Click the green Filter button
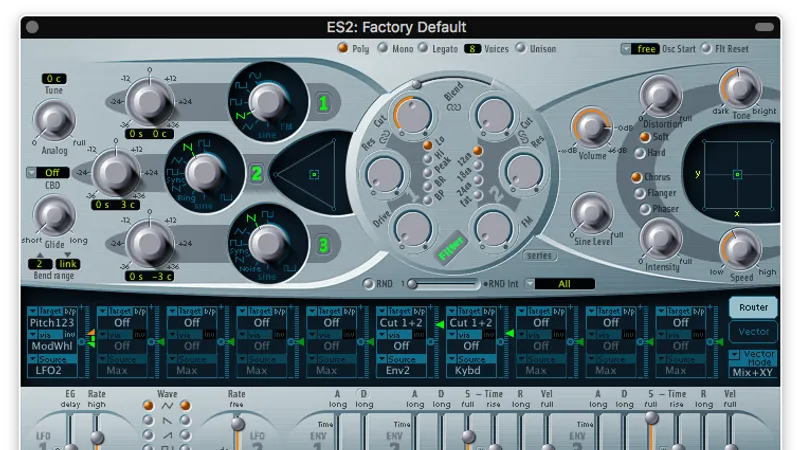This screenshot has width=800, height=450. point(451,249)
